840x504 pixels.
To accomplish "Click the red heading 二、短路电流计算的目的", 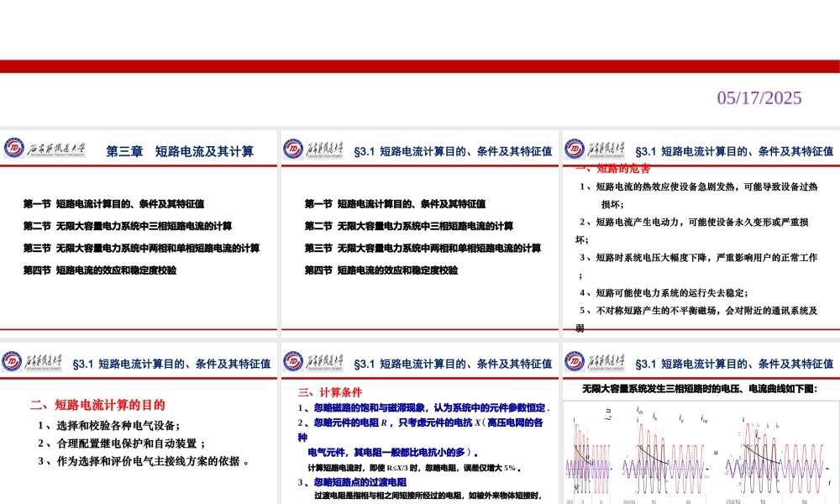I will click(x=97, y=405).
